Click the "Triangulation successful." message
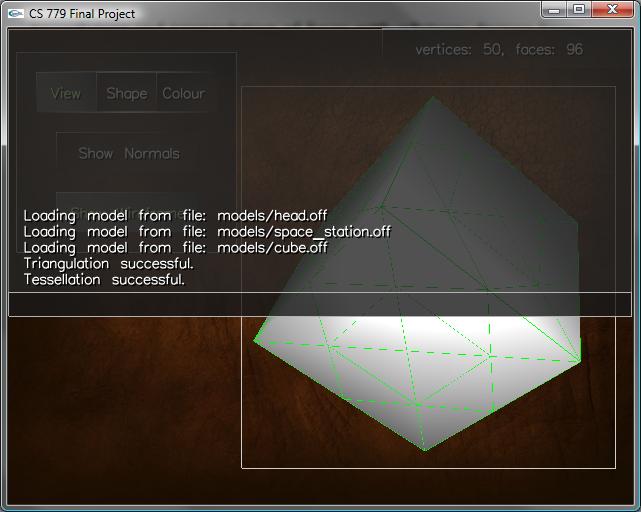Image resolution: width=641 pixels, height=512 pixels. coord(108,263)
